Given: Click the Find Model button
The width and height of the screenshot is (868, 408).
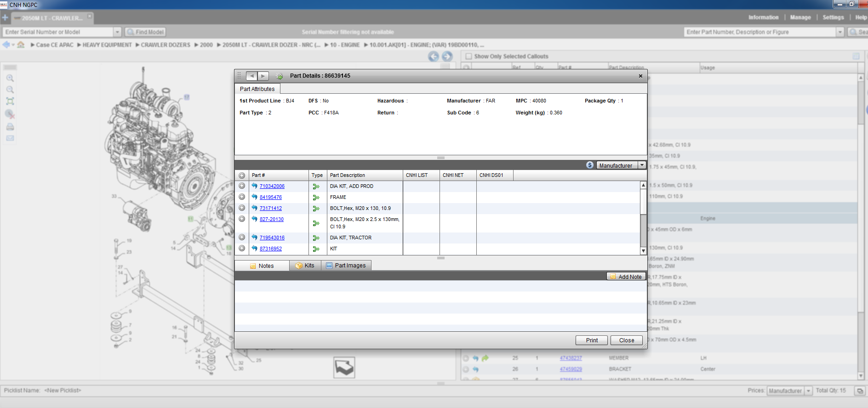Looking at the screenshot, I should [145, 32].
